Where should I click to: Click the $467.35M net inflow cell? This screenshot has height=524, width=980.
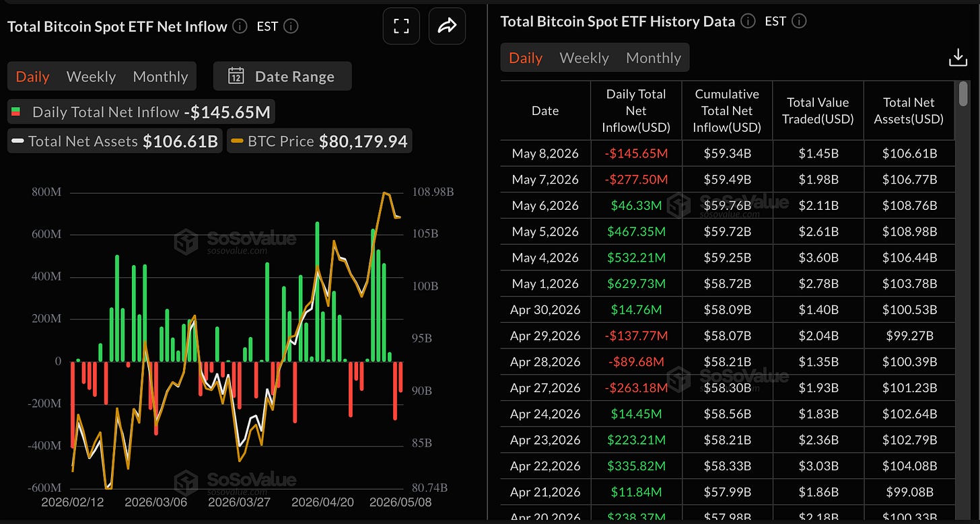(x=636, y=231)
